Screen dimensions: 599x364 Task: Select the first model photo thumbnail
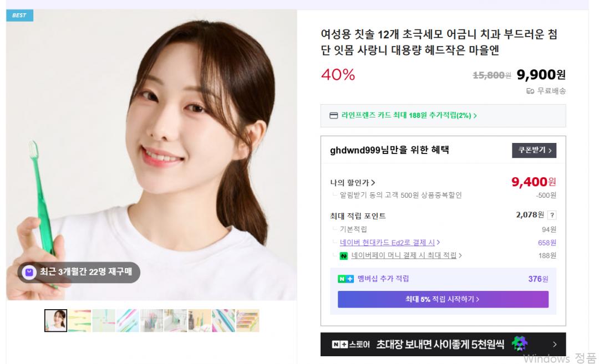(56, 320)
